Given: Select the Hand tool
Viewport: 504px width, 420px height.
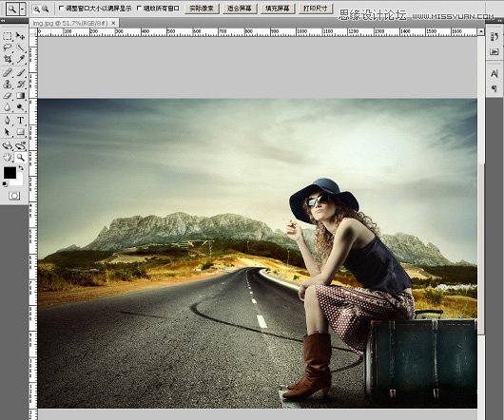Looking at the screenshot, I should (7, 158).
